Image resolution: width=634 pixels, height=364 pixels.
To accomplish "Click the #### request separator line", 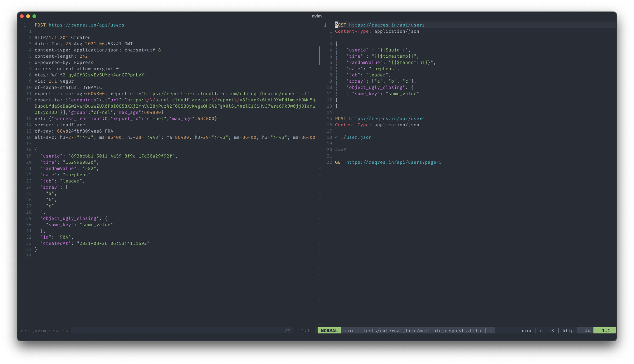I will click(x=340, y=150).
